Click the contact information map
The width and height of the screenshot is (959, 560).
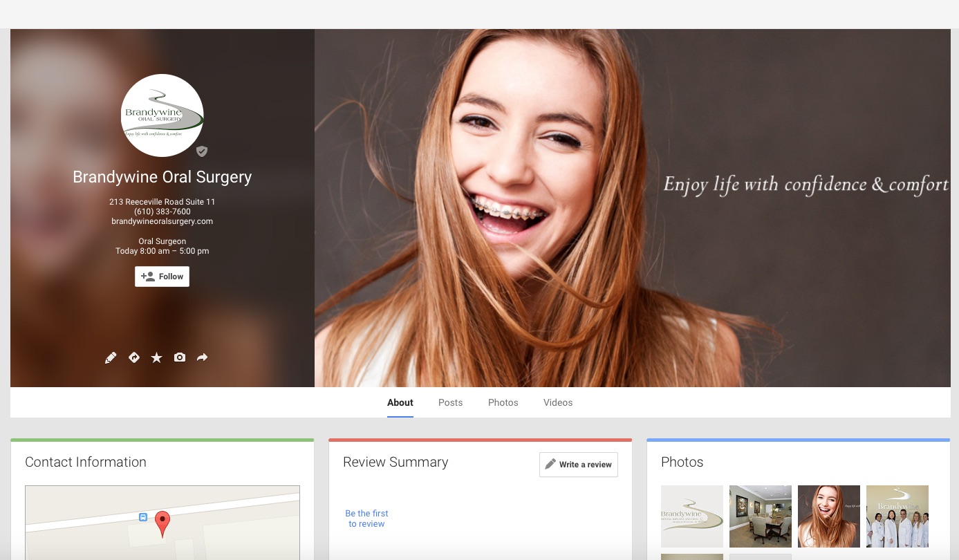162,523
